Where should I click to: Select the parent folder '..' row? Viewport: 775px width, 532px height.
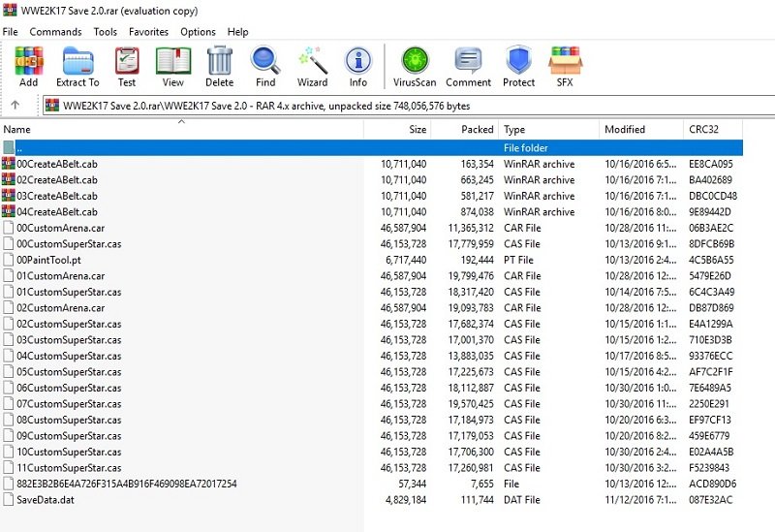tap(371, 147)
